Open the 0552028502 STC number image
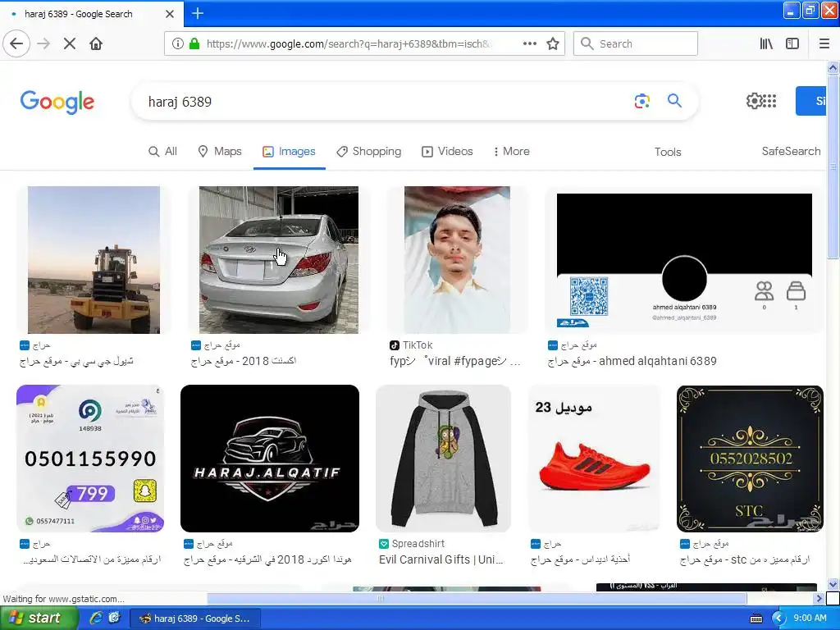Image resolution: width=840 pixels, height=630 pixels. (750, 458)
